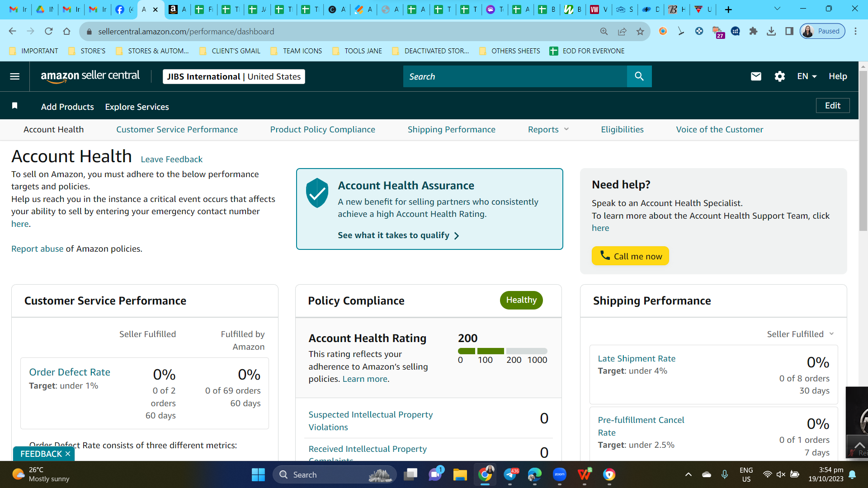Click Explore Services

pos(137,107)
